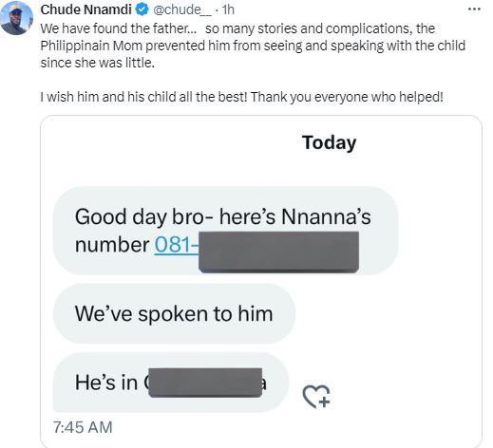The height and width of the screenshot is (448, 493).
Task: Click the 7:45 AM message time
Action: pyautogui.click(x=83, y=427)
